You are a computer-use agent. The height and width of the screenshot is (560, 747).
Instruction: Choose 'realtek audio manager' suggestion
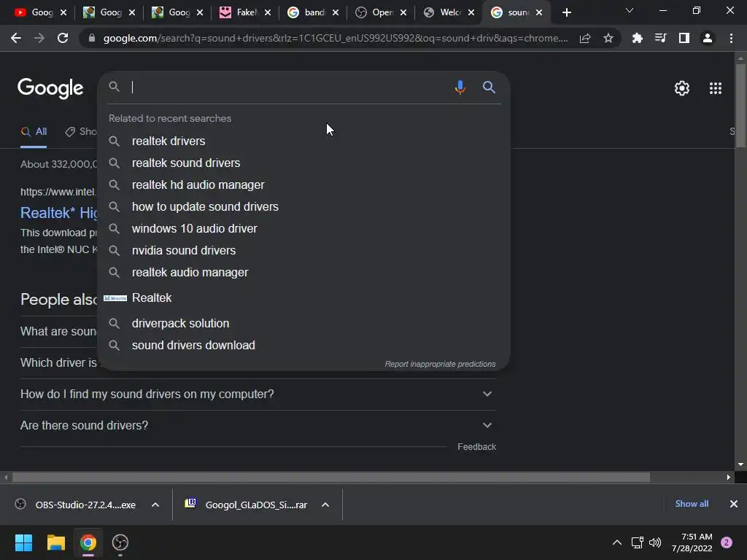coord(303,273)
